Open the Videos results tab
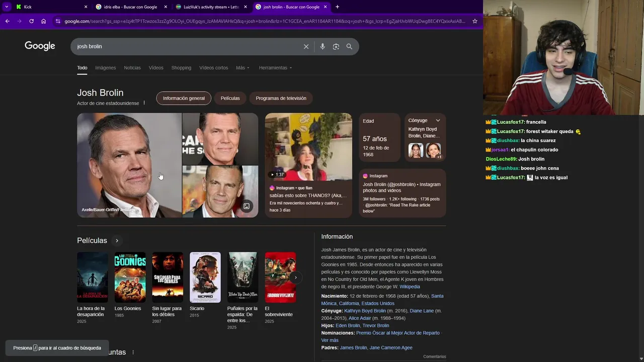Screen dimensions: 644x362 pyautogui.click(x=156, y=68)
